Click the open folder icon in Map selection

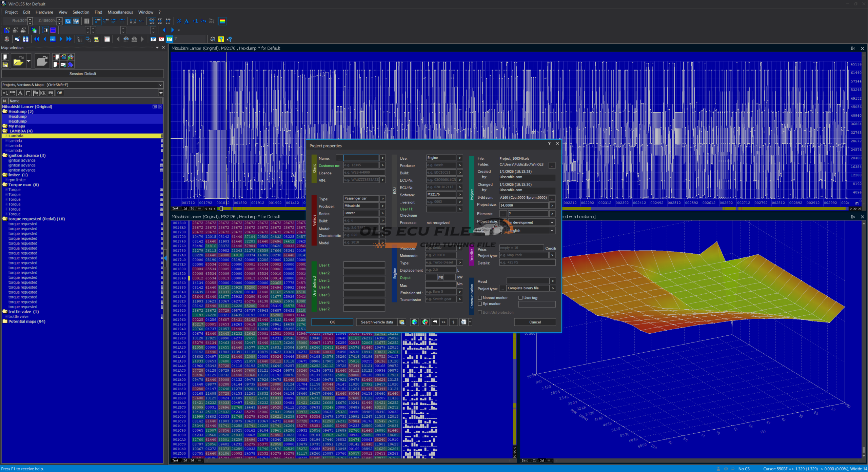(18, 61)
